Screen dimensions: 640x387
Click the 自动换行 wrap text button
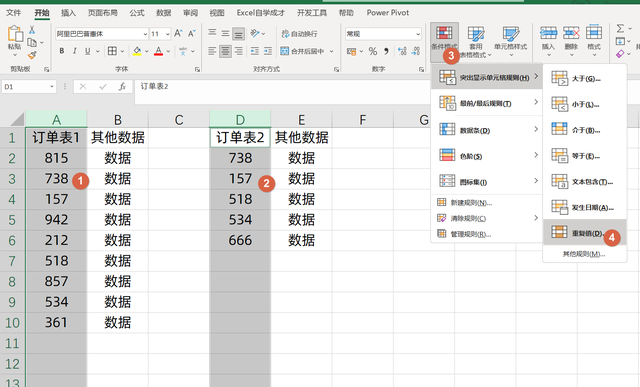pyautogui.click(x=299, y=34)
